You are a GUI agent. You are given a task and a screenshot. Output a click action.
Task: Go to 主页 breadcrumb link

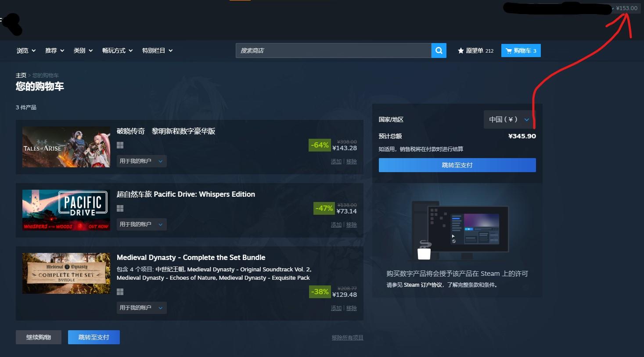[x=21, y=76]
